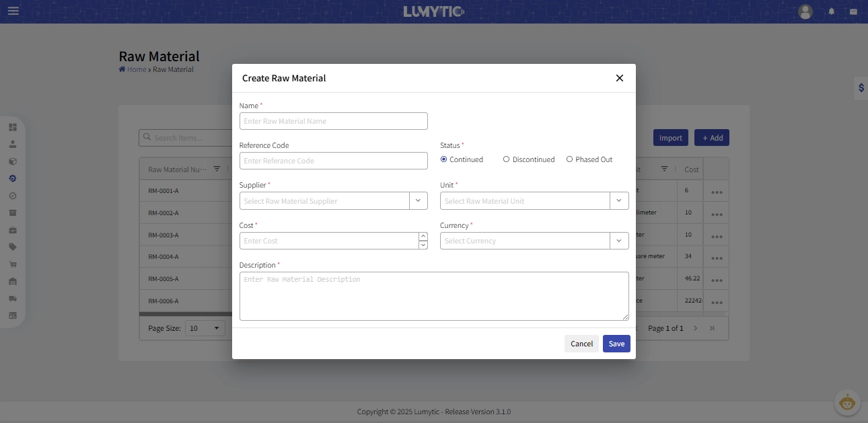The height and width of the screenshot is (423, 868).
Task: Open the dollar sign side panel
Action: (861, 88)
